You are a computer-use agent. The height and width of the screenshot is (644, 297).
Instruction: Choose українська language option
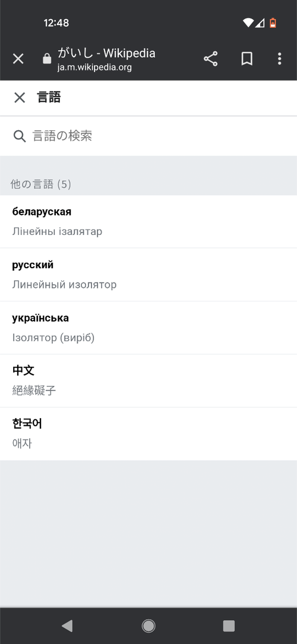(148, 328)
